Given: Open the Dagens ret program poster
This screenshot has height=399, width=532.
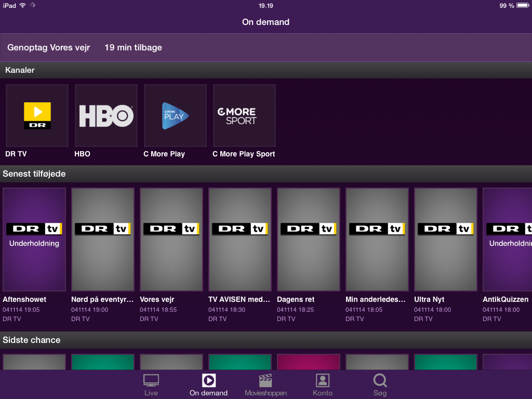Looking at the screenshot, I should pos(309,239).
